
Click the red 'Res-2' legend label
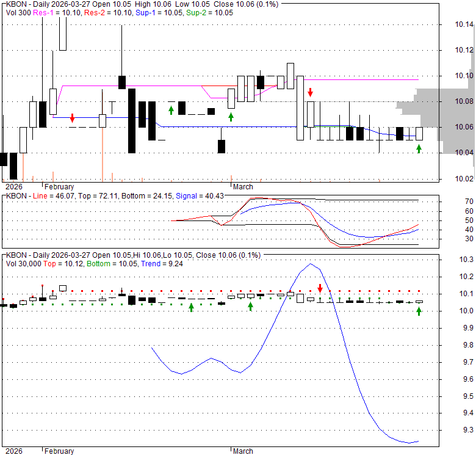tap(94, 13)
